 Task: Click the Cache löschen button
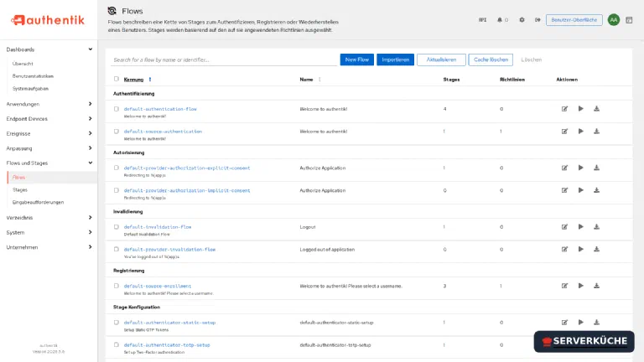click(x=491, y=59)
